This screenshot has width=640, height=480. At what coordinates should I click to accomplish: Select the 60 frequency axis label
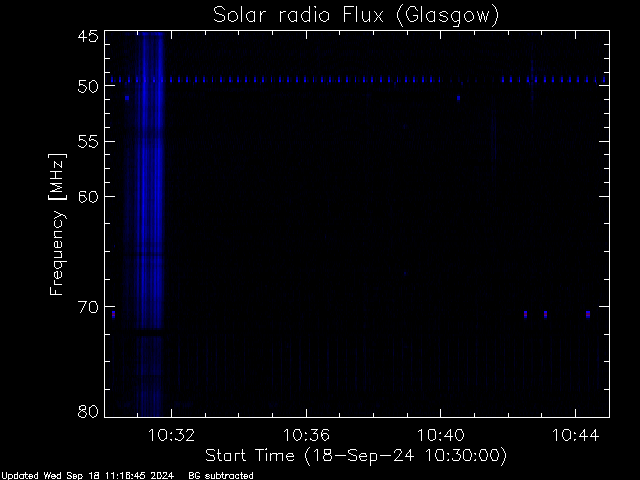click(x=88, y=197)
